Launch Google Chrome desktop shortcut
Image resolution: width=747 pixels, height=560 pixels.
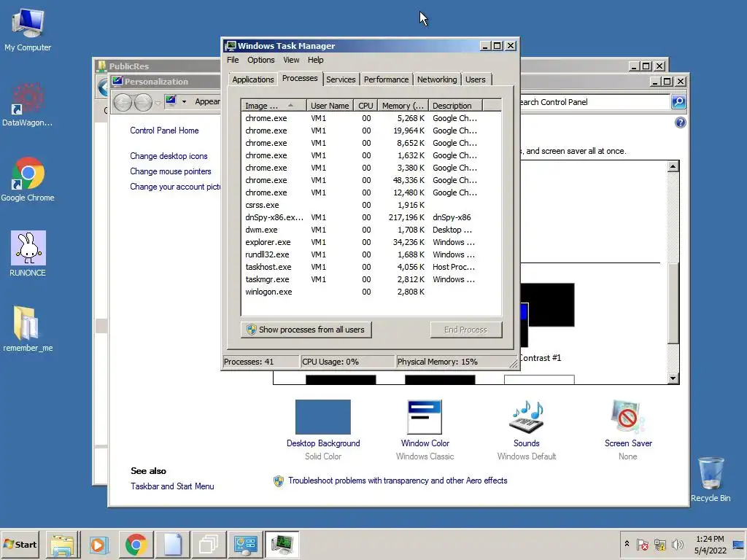[x=28, y=179]
